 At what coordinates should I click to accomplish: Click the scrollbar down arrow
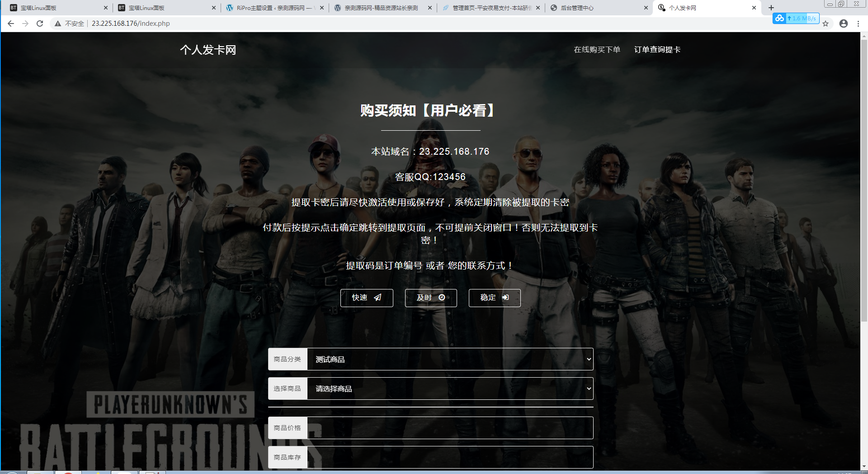coord(864,466)
